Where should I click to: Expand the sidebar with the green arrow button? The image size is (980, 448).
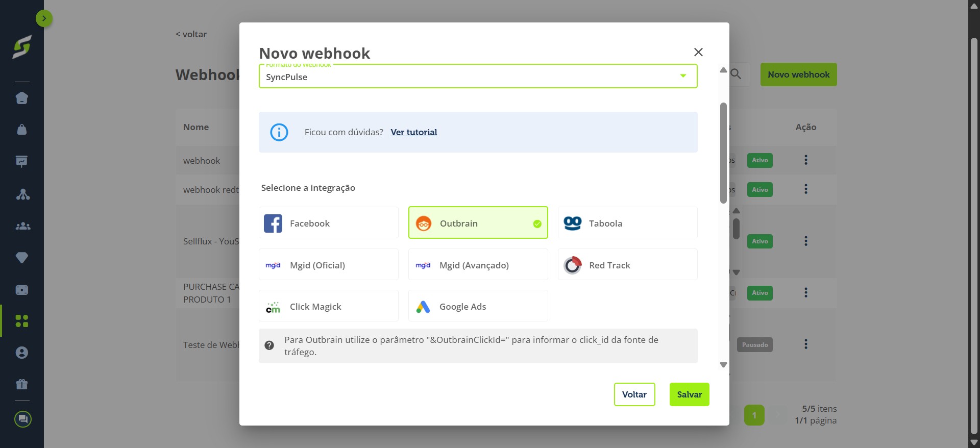click(44, 18)
